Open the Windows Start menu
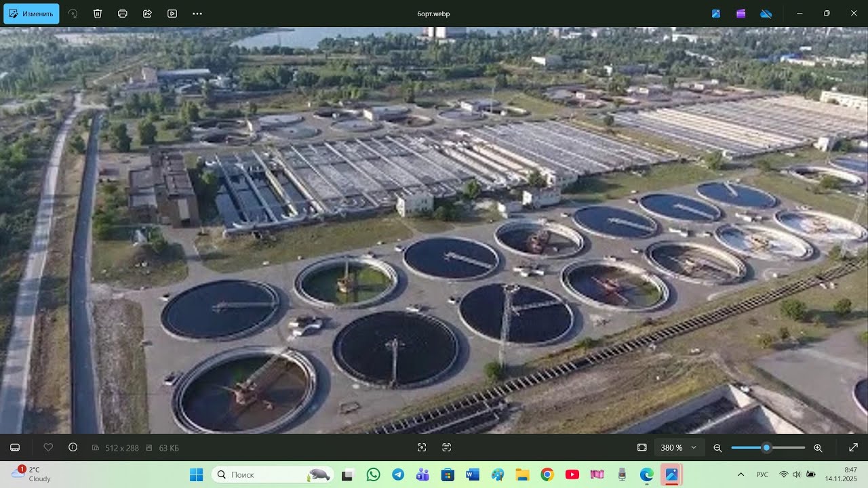 pyautogui.click(x=197, y=474)
